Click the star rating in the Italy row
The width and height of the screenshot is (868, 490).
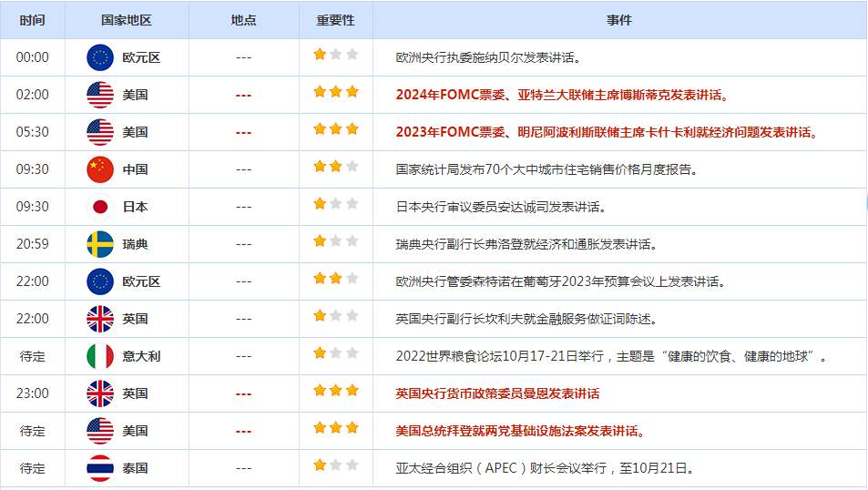point(335,352)
